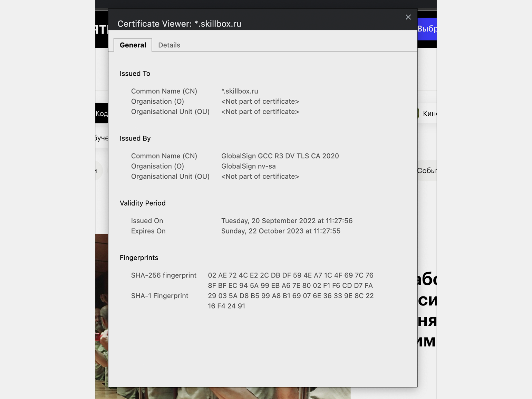Click the Expires On label
This screenshot has width=532, height=399.
[148, 231]
